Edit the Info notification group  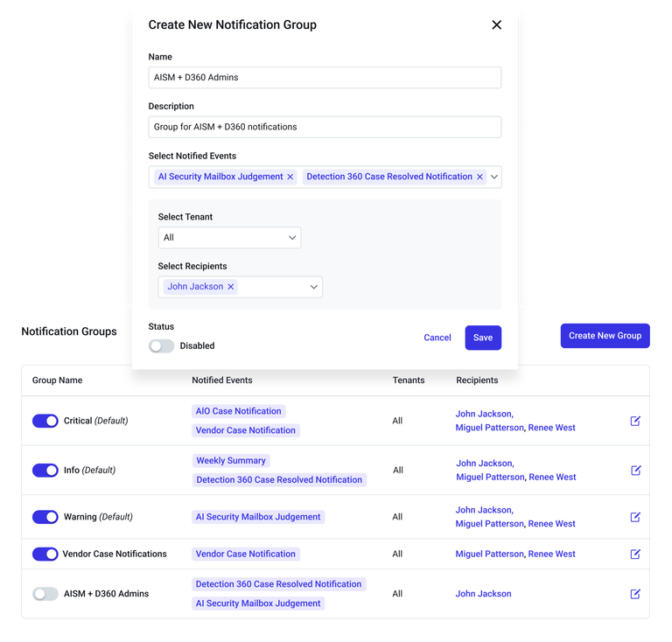pyautogui.click(x=635, y=470)
